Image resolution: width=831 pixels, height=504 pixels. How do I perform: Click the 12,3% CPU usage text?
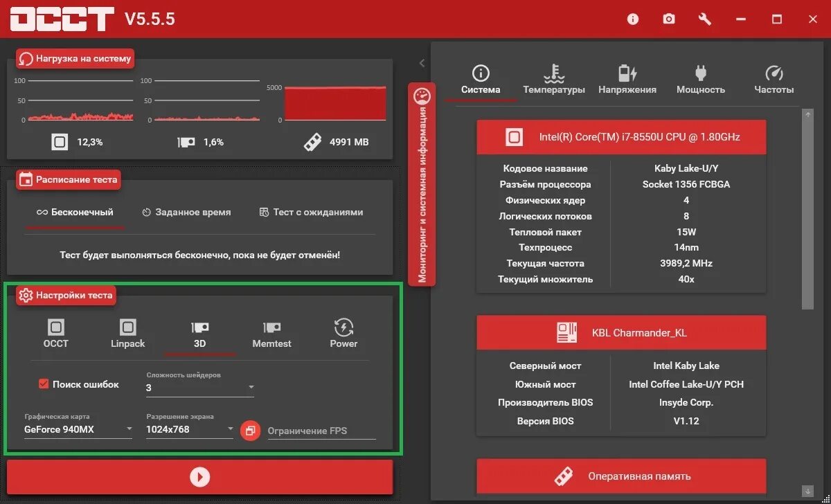[x=90, y=142]
